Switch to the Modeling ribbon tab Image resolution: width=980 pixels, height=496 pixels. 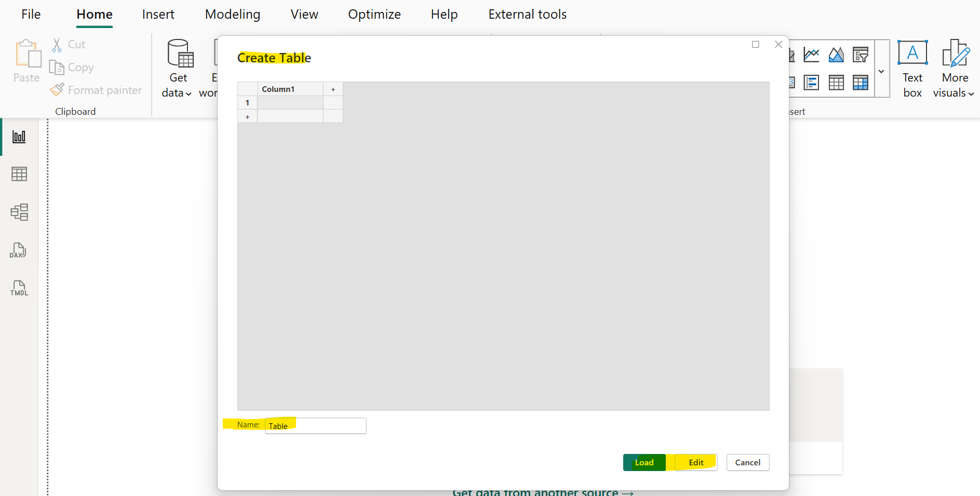(232, 14)
